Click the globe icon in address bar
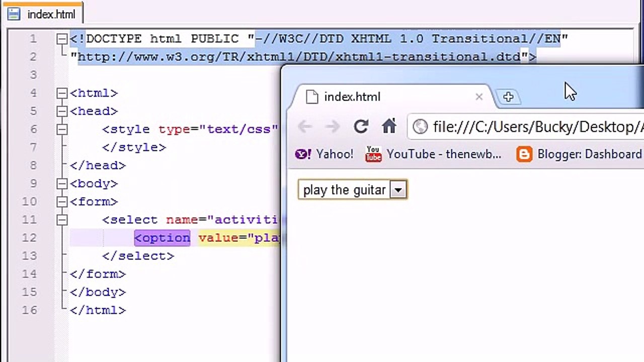The image size is (644, 362). 420,127
